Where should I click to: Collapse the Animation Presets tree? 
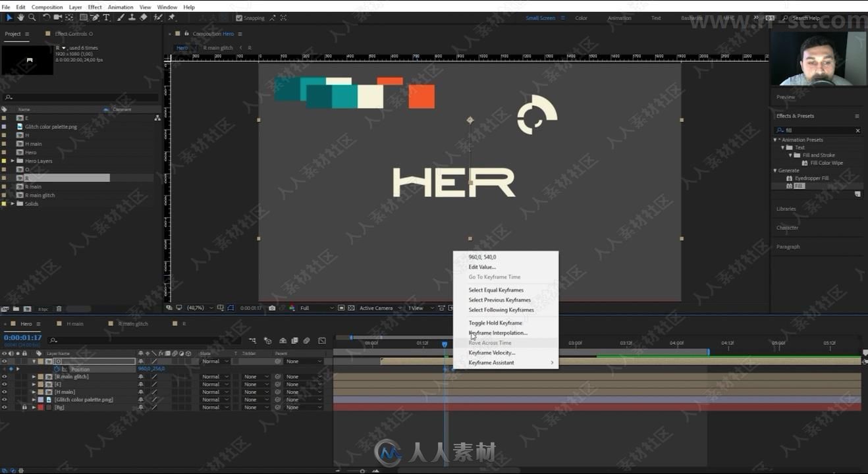click(775, 140)
